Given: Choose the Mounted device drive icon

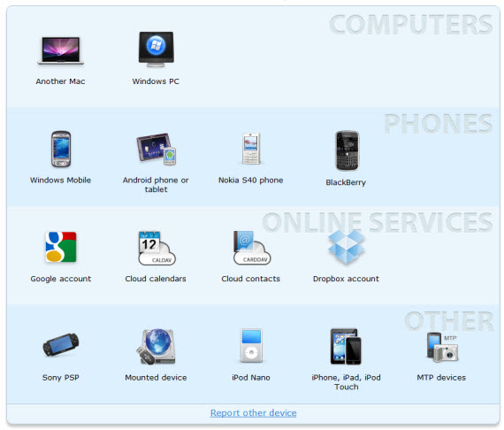Looking at the screenshot, I should click(x=157, y=347).
